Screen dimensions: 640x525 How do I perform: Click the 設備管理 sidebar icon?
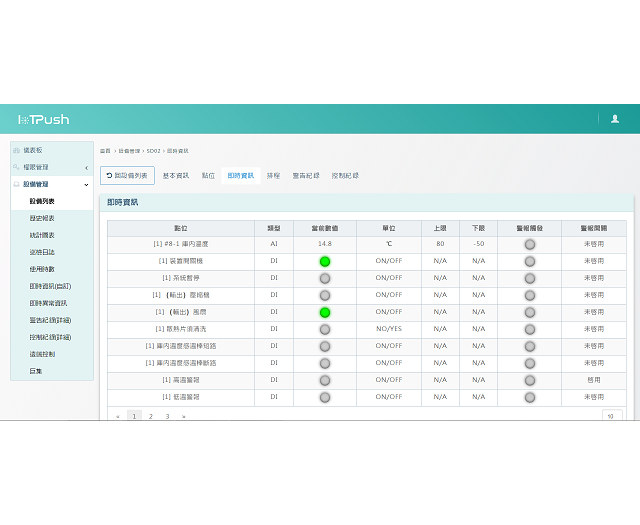point(17,184)
